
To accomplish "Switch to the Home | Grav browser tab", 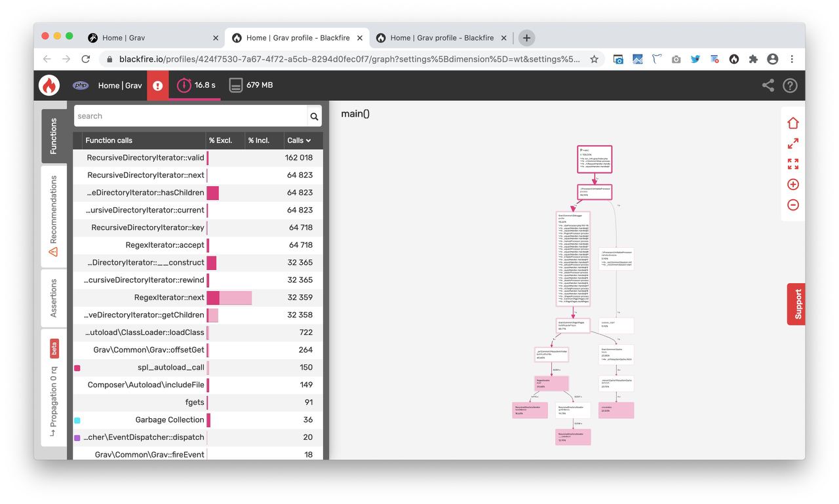I will [154, 38].
